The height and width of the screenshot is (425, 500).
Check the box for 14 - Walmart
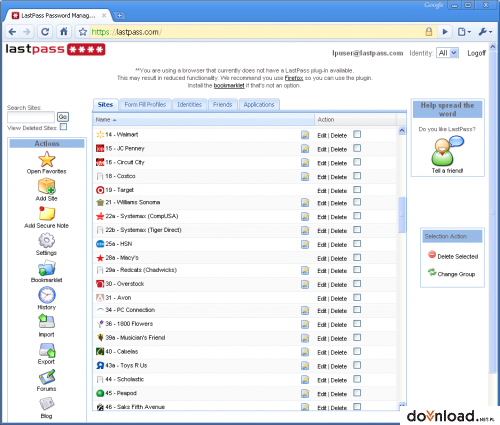(357, 134)
